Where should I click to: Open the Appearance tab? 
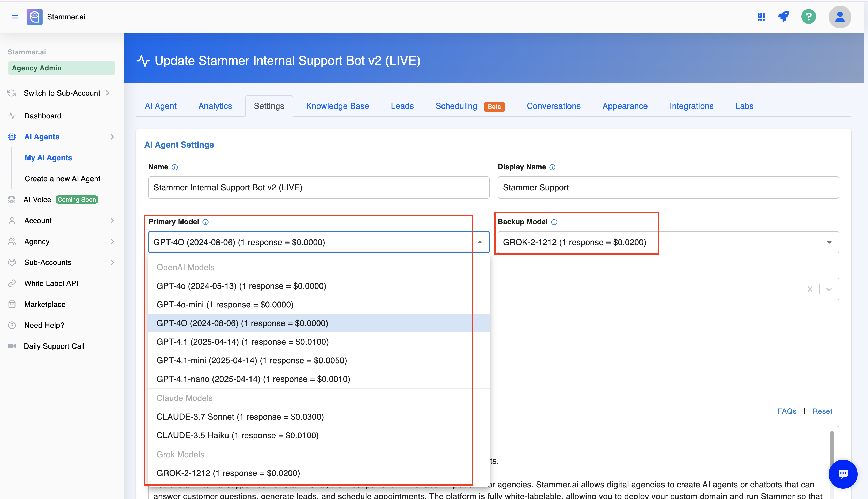625,106
